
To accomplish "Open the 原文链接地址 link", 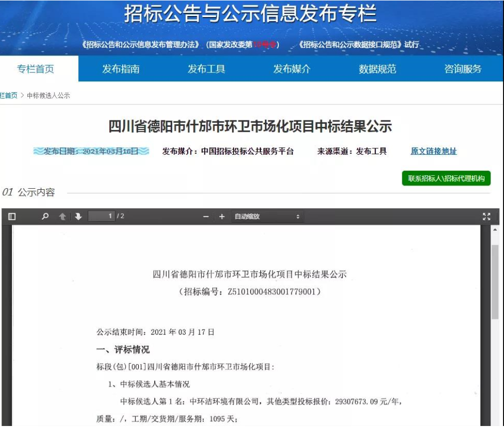I will tap(433, 151).
